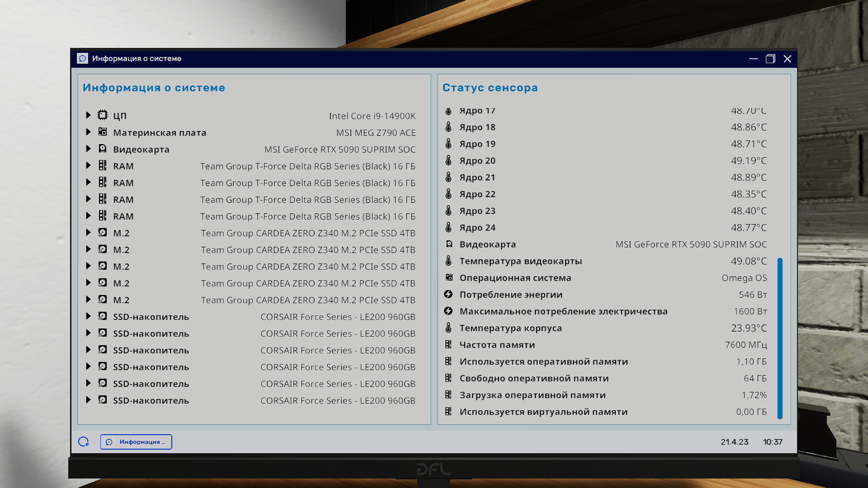Viewport: 868px width, 488px height.
Task: Click the thermometer icon beside Ядро 22
Action: click(x=448, y=194)
